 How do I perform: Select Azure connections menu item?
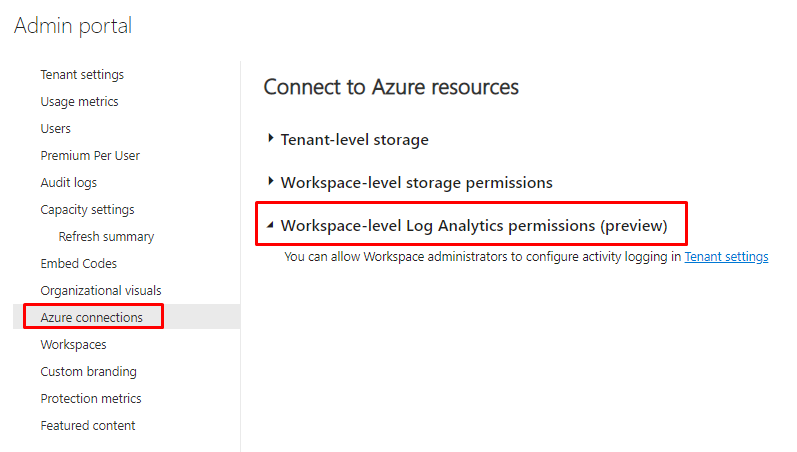pos(91,318)
